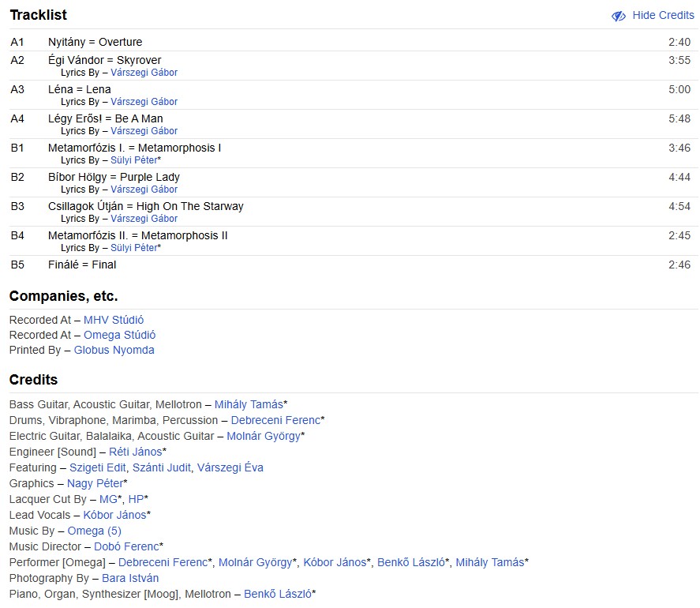Open Benkő László in the Piano credit line
Image resolution: width=700 pixels, height=608 pixels.
[277, 594]
